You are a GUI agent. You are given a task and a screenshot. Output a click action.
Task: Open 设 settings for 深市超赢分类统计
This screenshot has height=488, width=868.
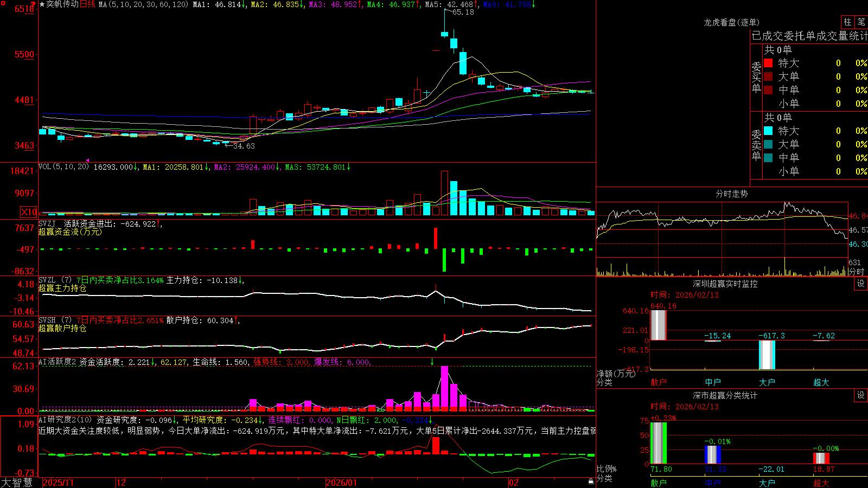tap(861, 395)
